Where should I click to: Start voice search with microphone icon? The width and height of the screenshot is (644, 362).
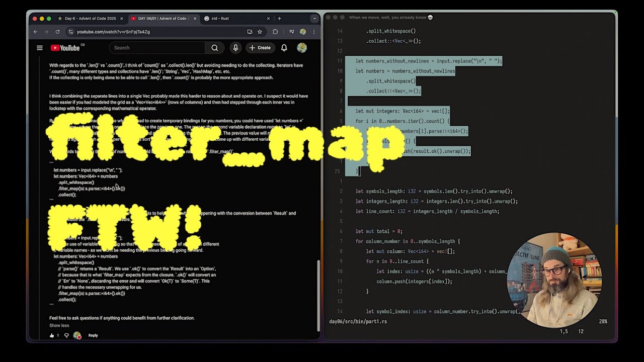[x=235, y=48]
